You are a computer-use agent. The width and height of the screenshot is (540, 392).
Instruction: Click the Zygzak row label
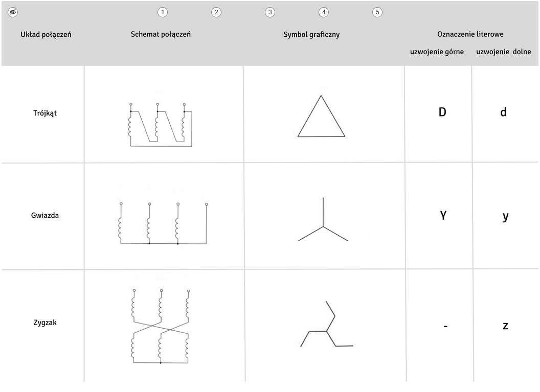[x=45, y=323]
